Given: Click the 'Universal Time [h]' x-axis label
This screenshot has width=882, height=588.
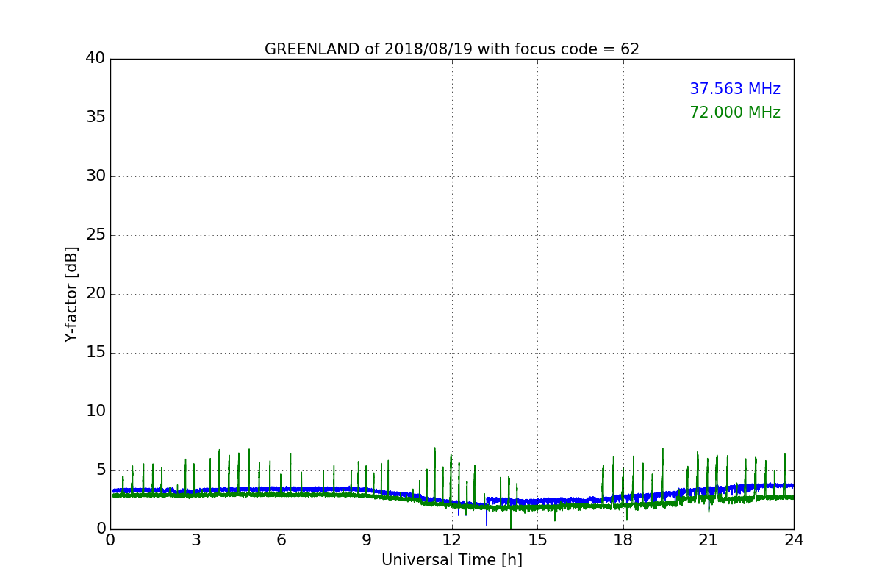Looking at the screenshot, I should [x=452, y=560].
